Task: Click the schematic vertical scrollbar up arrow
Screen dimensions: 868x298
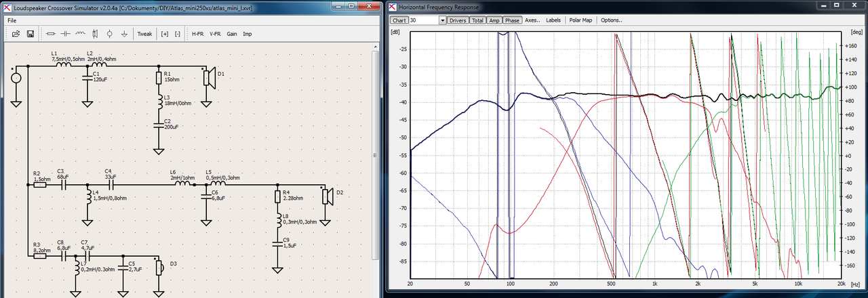Action: pos(376,46)
